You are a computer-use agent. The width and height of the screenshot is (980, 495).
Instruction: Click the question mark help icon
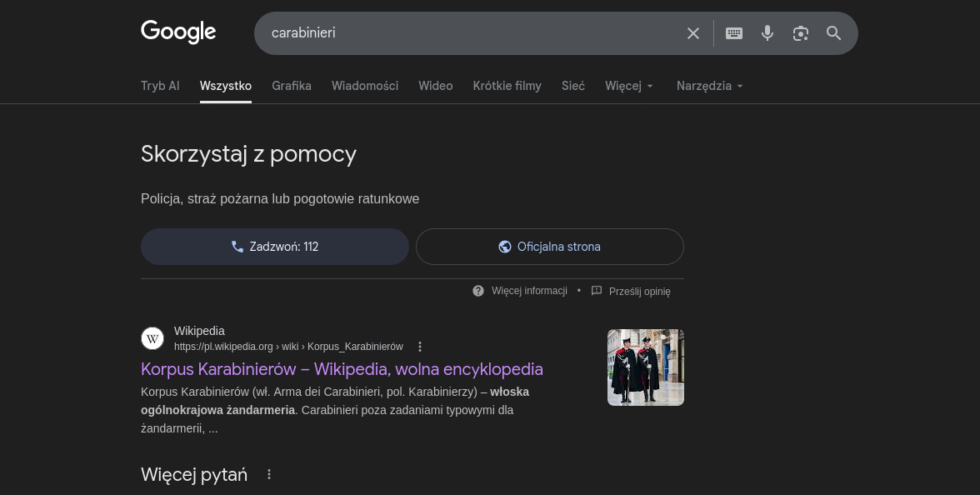coord(478,291)
